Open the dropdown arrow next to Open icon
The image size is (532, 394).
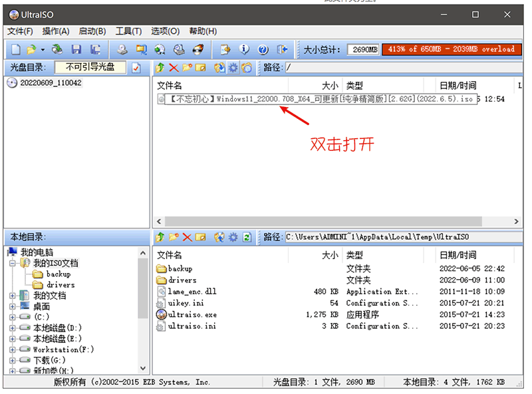click(x=43, y=50)
